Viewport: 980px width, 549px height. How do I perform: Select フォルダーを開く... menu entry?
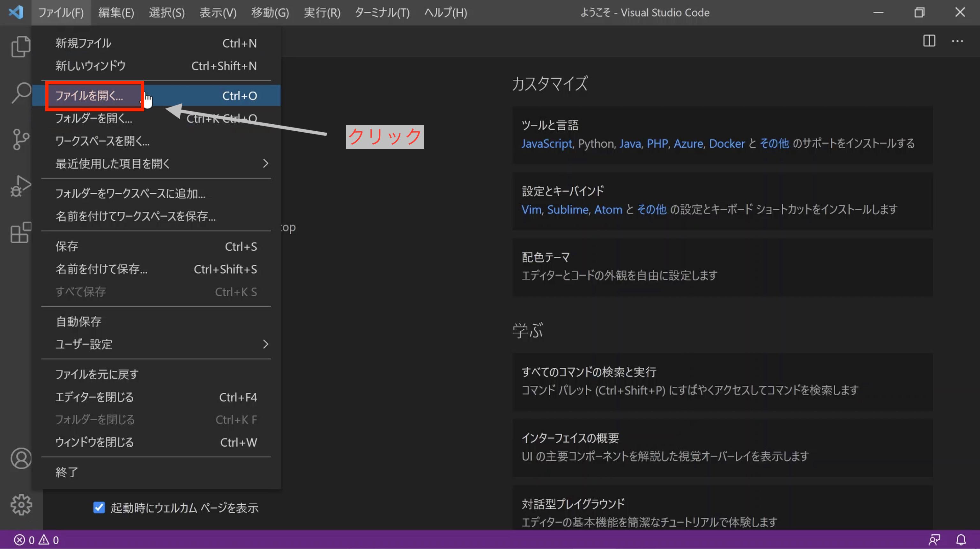tap(156, 118)
